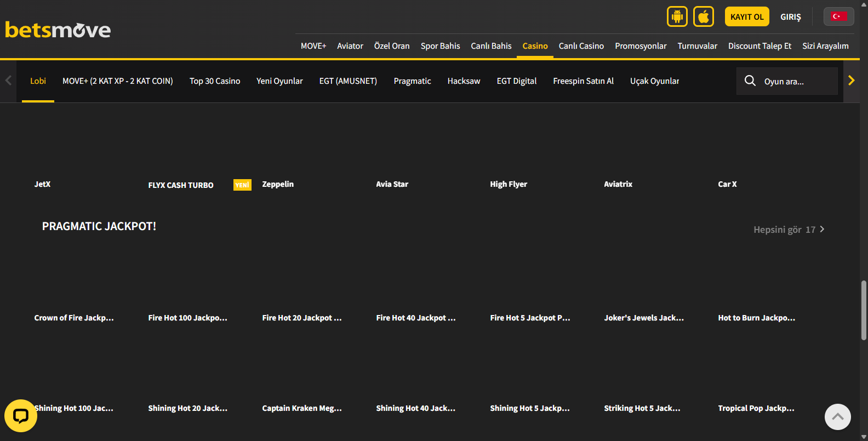Select the Casino menu item
The width and height of the screenshot is (868, 441).
click(535, 46)
